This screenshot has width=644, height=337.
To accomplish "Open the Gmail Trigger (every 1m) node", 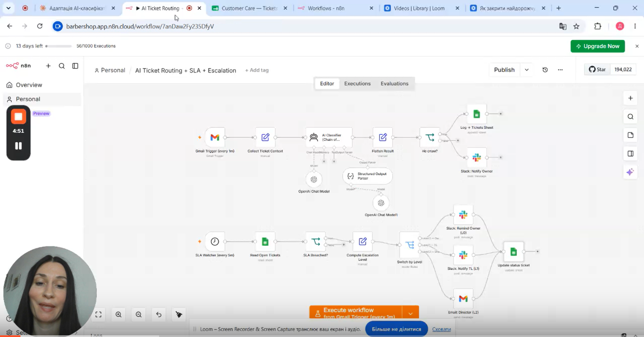I will (x=215, y=137).
